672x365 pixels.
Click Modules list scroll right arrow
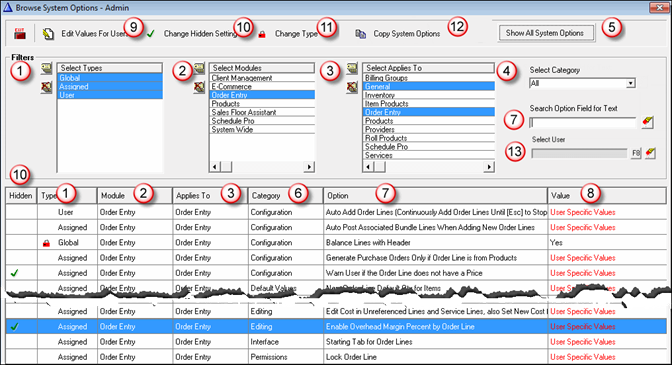tap(309, 167)
